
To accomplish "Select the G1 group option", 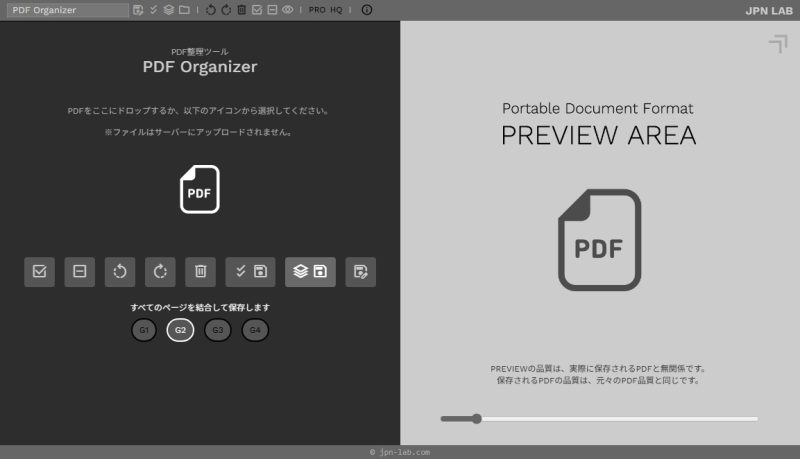I will tap(144, 330).
